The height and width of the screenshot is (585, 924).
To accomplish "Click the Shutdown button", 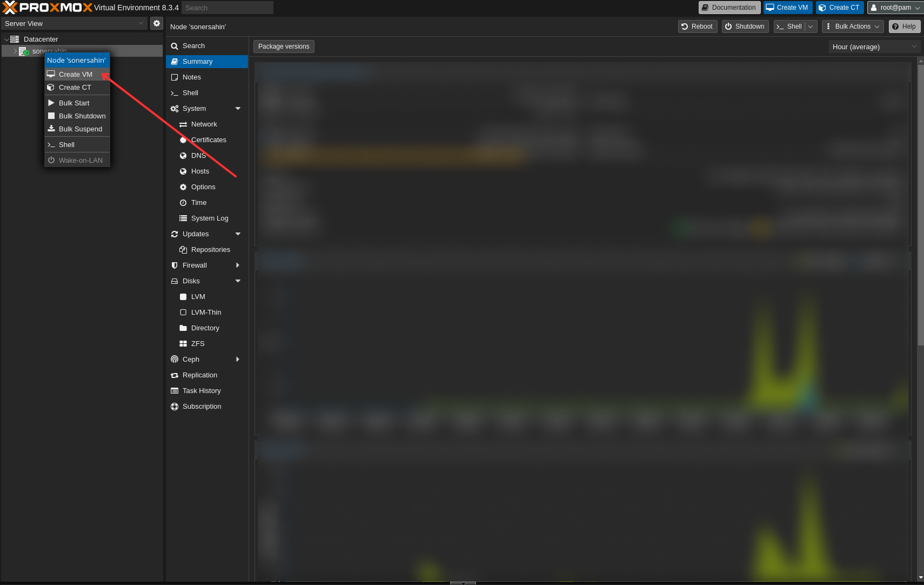I will pos(745,26).
